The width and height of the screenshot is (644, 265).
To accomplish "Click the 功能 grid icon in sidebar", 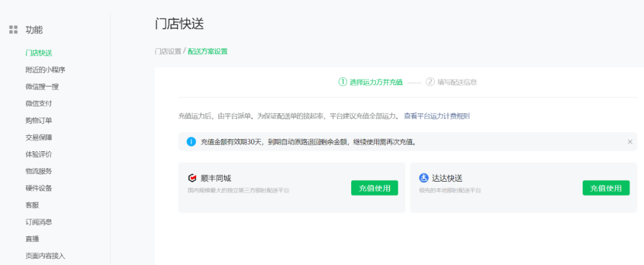I will point(14,30).
